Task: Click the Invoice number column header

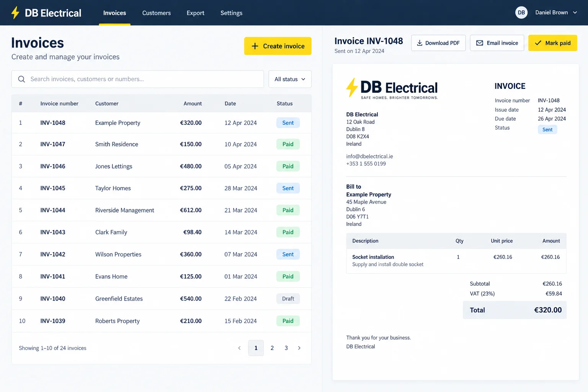Action: click(x=59, y=104)
